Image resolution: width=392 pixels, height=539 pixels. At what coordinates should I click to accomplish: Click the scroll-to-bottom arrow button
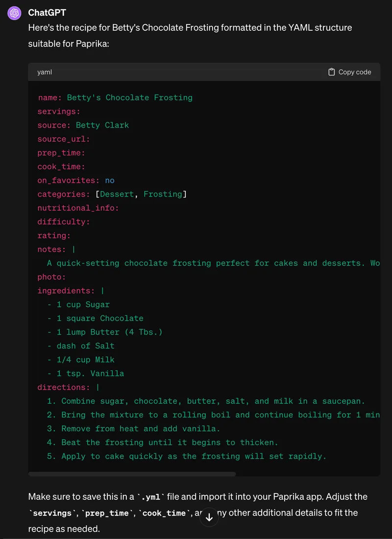(x=209, y=517)
